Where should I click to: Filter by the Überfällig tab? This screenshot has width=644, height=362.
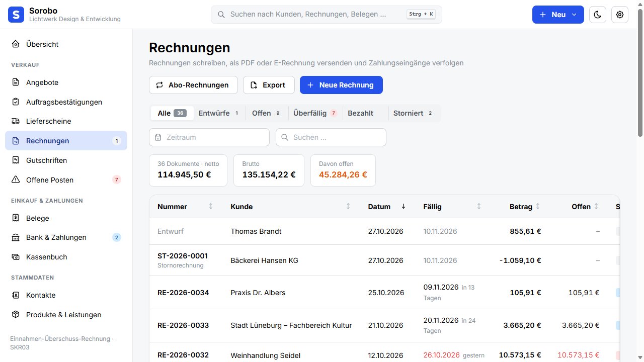315,113
